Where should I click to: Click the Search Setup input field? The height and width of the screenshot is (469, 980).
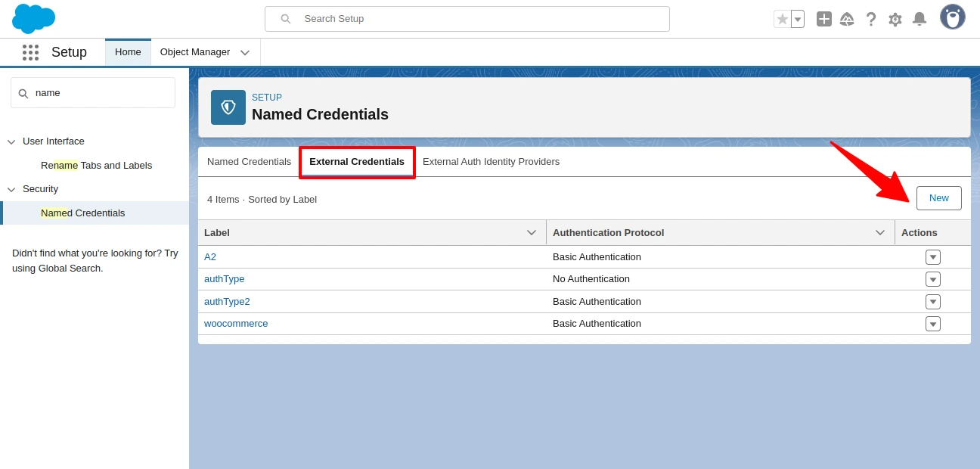[467, 18]
